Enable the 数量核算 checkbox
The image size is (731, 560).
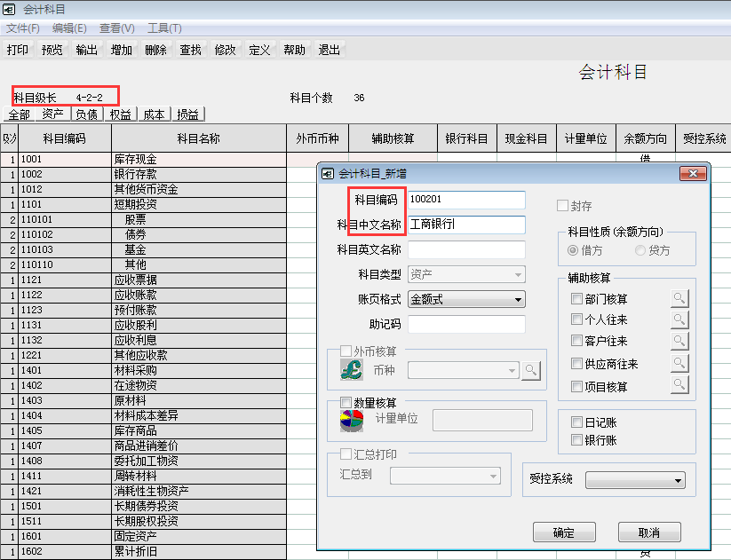(347, 403)
